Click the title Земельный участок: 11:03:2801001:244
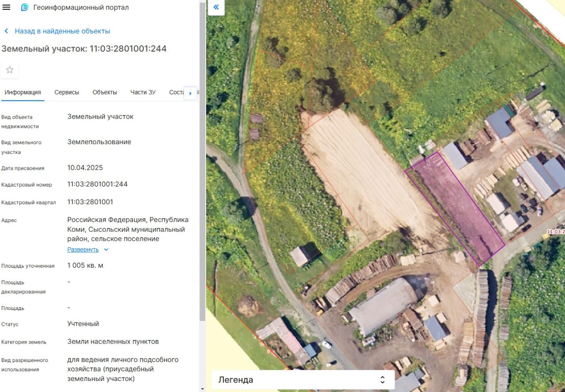 click(x=84, y=49)
